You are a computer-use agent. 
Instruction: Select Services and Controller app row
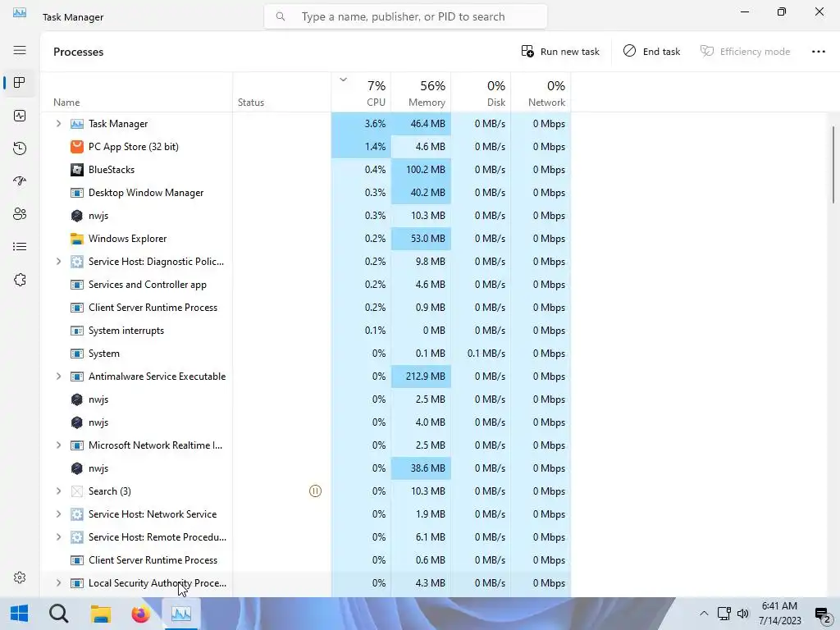point(305,285)
